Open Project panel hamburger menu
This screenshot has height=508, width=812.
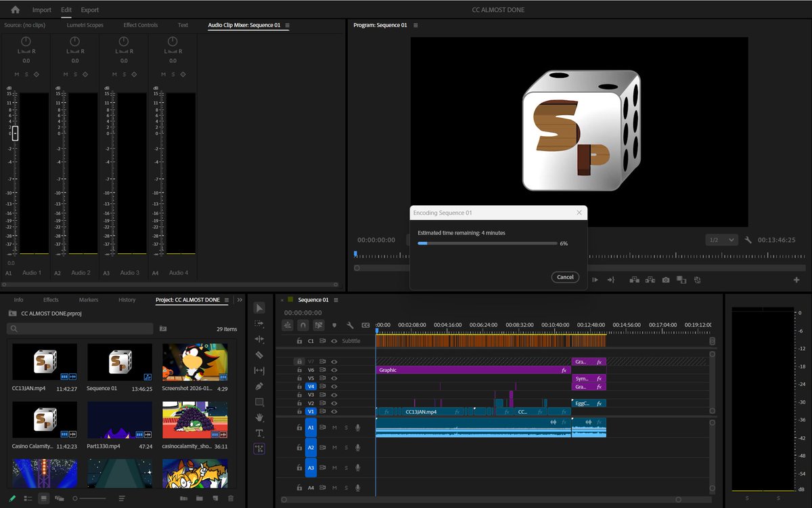tap(227, 300)
